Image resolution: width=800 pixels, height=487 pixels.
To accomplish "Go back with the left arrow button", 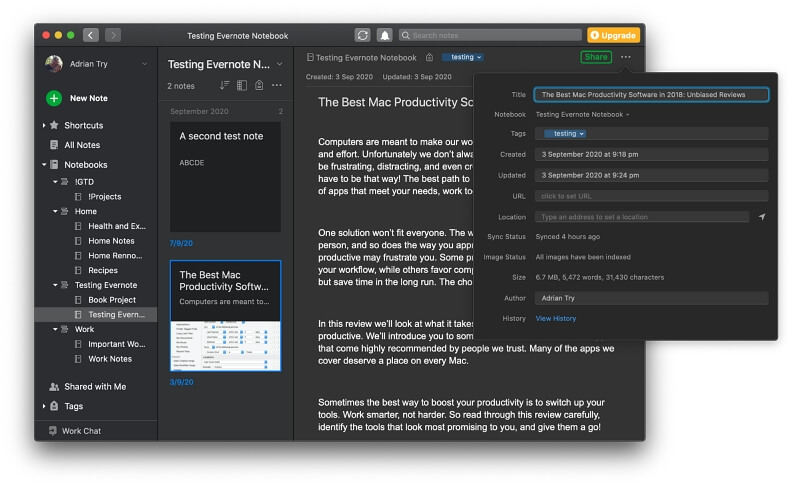I will click(x=91, y=35).
